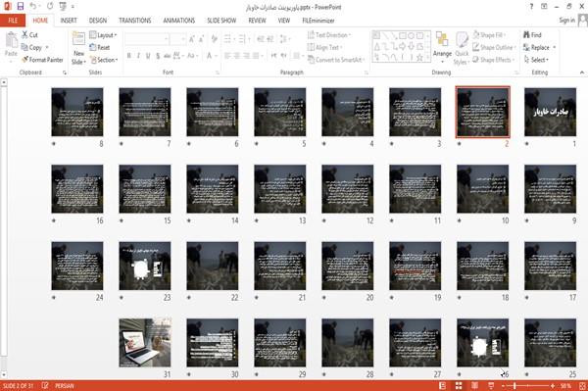Click the Find binoculars button

pyautogui.click(x=532, y=35)
